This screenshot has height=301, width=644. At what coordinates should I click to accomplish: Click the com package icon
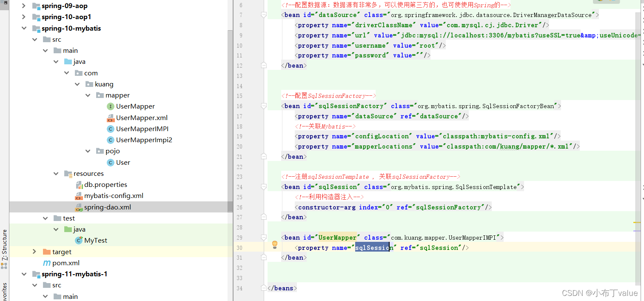[79, 73]
